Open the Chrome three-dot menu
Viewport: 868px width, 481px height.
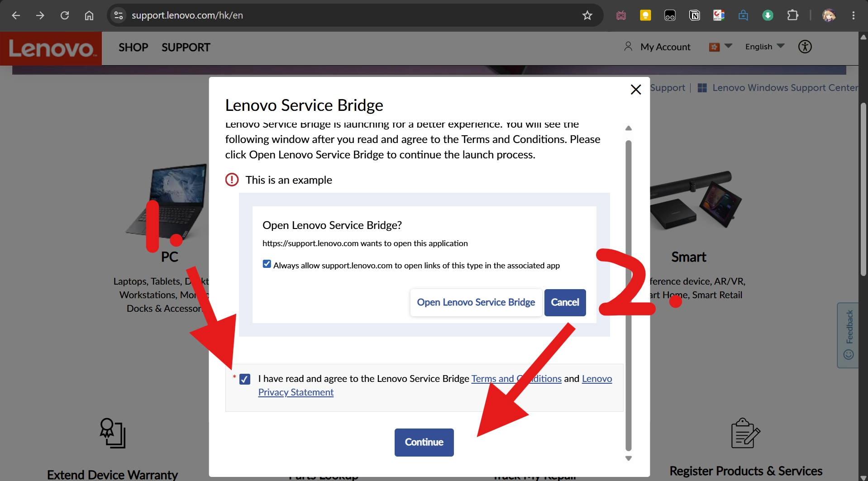pos(854,15)
